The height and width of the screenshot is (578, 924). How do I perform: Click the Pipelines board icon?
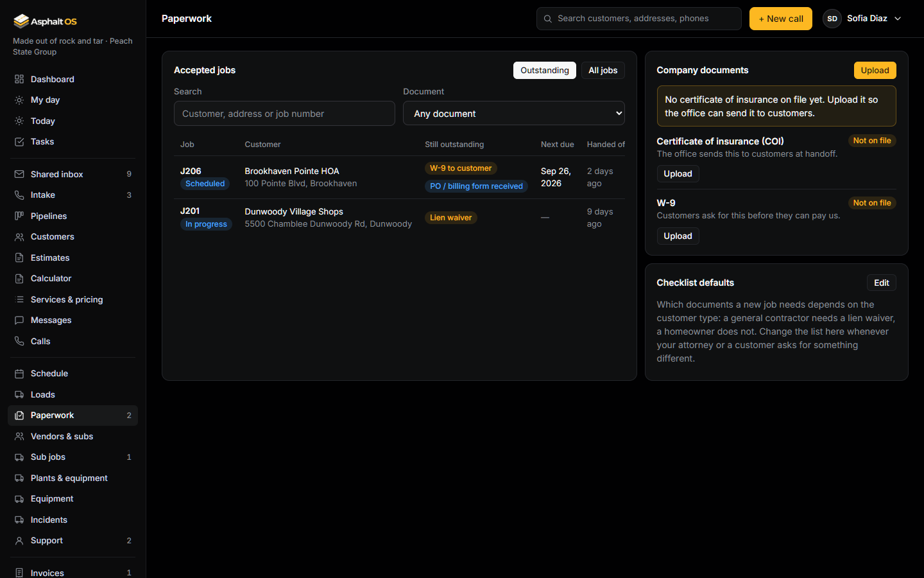[x=19, y=216]
